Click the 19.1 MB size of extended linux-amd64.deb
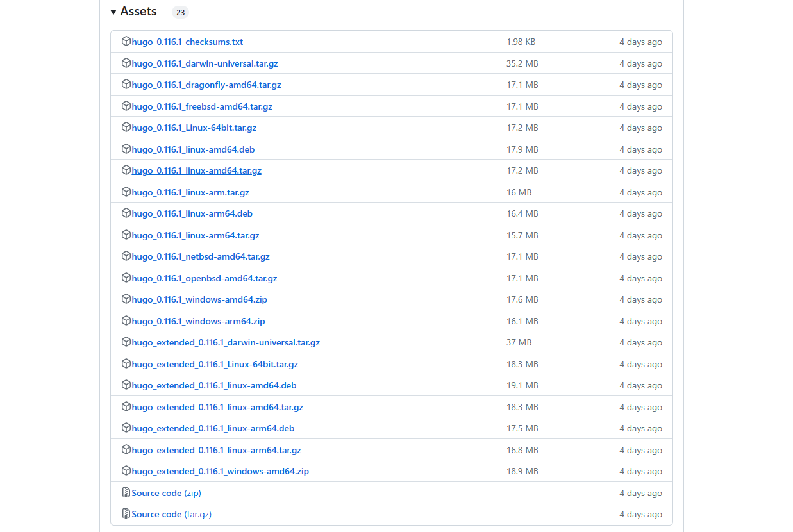793x532 pixels. 522,386
